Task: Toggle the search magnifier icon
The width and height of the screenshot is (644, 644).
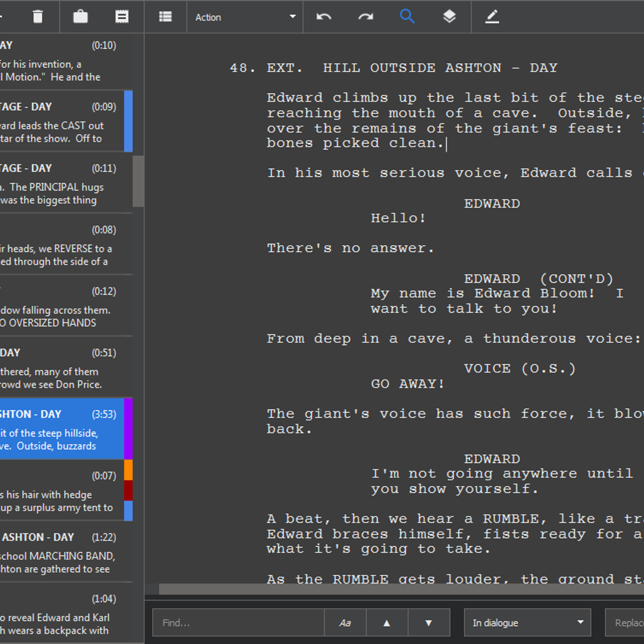Action: [x=407, y=17]
